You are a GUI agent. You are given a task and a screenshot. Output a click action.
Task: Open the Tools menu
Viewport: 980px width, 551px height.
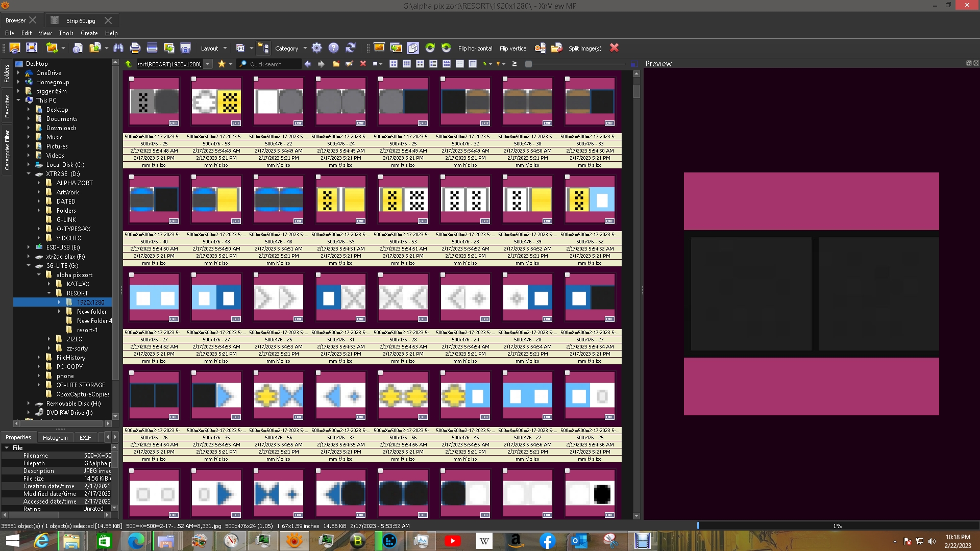65,33
